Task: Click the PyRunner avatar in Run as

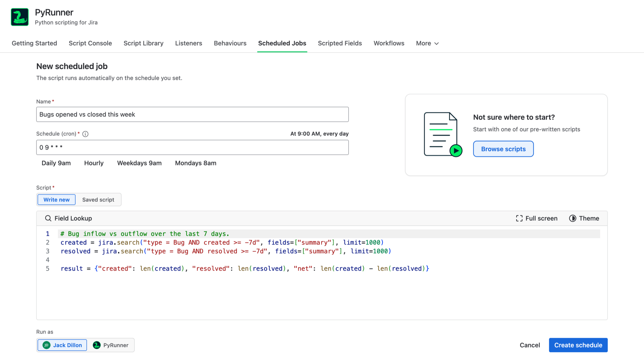Action: [x=97, y=345]
